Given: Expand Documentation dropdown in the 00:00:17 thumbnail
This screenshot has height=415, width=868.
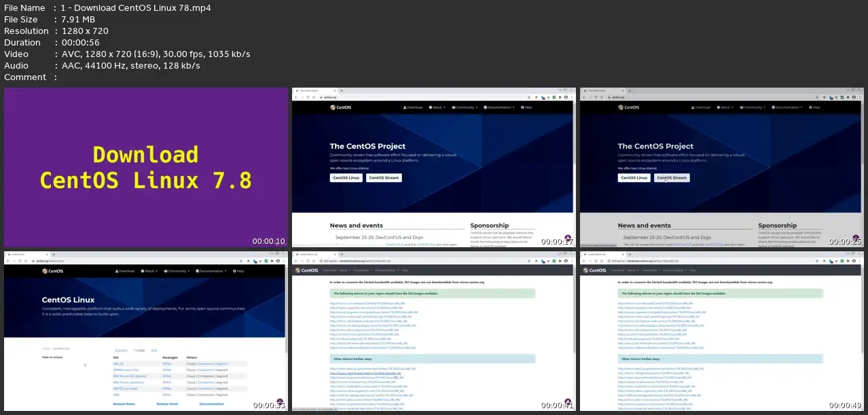Looking at the screenshot, I should click(x=499, y=107).
